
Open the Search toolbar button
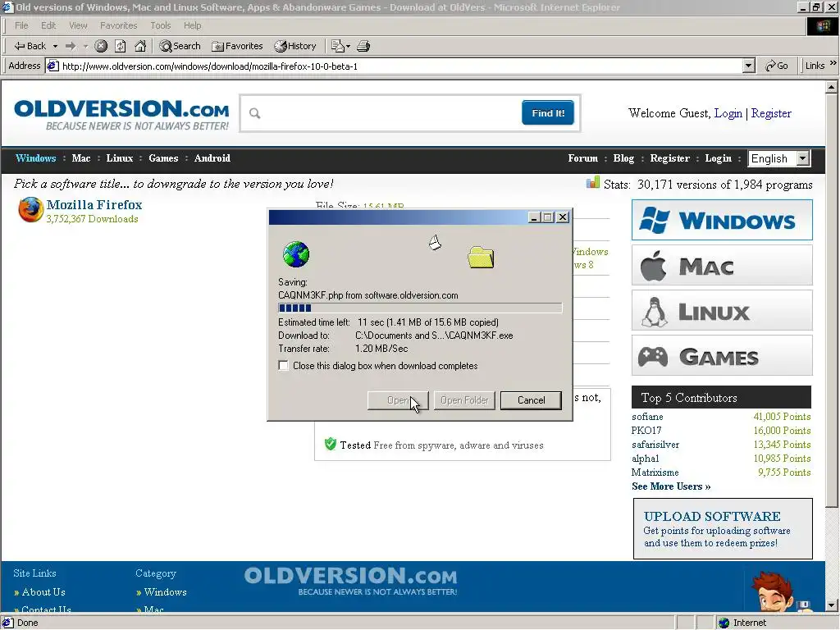tap(180, 46)
